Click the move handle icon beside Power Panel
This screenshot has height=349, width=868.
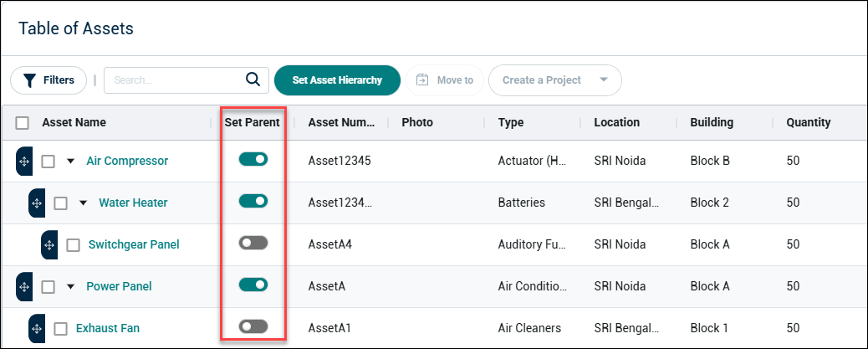[24, 286]
